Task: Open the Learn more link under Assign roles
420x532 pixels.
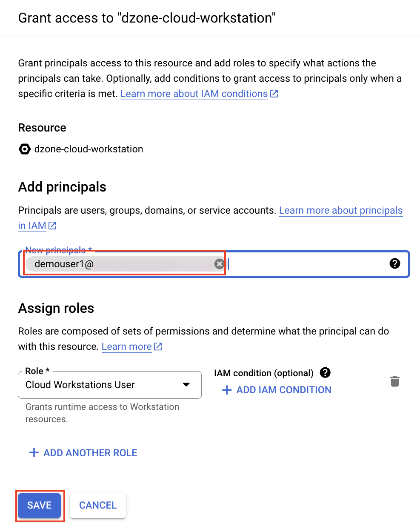Action: click(x=126, y=346)
